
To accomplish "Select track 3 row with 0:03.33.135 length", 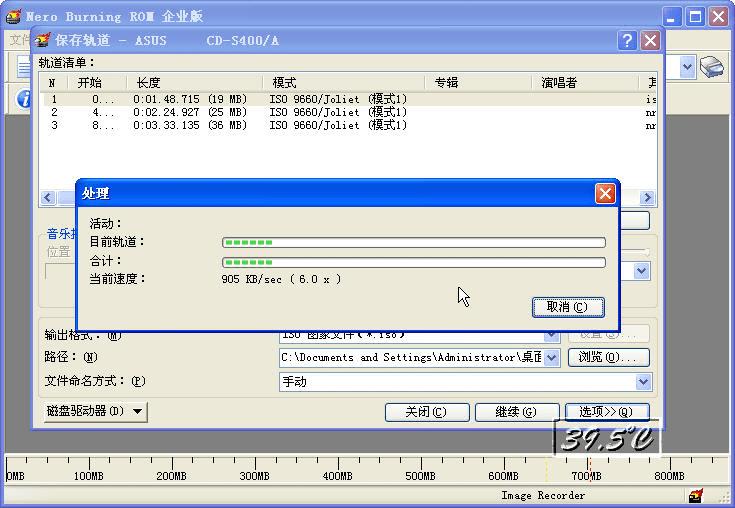I will pyautogui.click(x=347, y=125).
